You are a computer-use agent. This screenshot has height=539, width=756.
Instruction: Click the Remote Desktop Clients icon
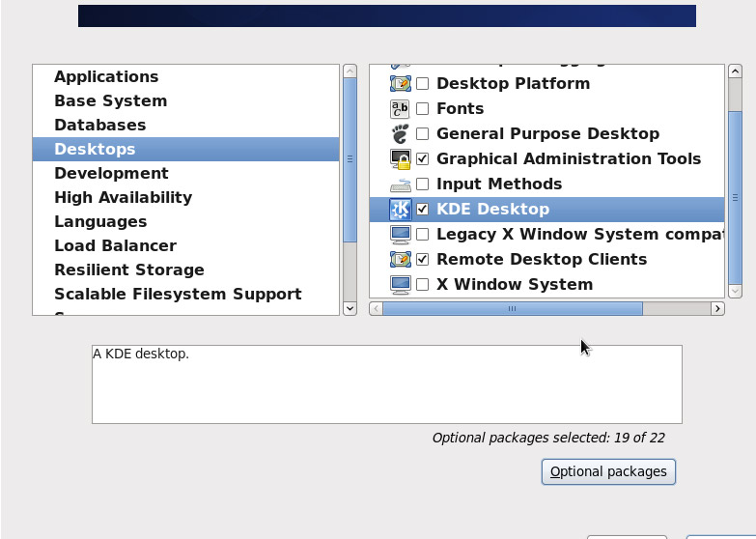[x=400, y=260]
